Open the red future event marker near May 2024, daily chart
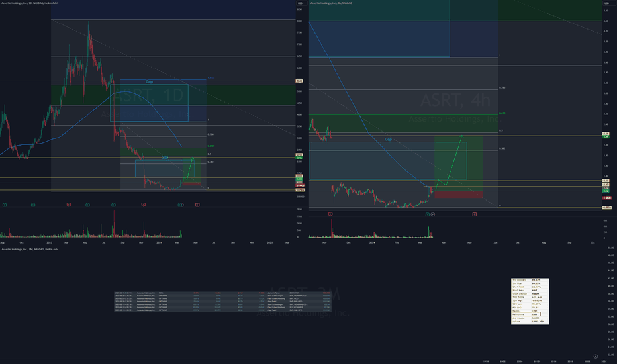 click(197, 205)
